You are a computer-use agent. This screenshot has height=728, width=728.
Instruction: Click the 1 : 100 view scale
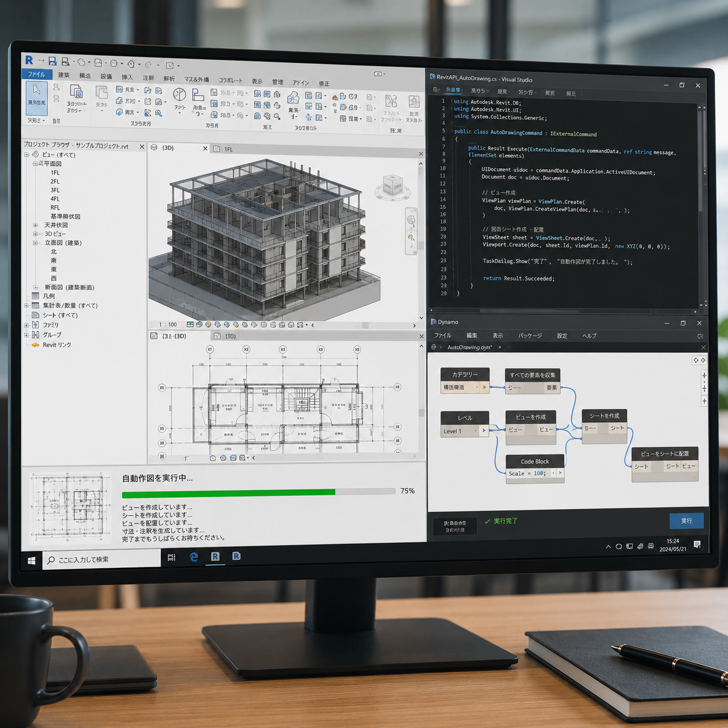(168, 325)
